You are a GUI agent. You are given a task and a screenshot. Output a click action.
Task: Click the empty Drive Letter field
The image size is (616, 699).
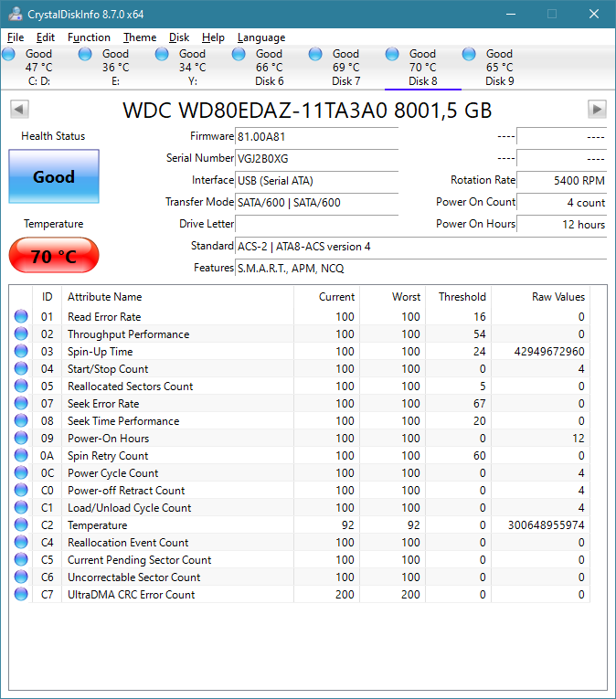click(317, 224)
